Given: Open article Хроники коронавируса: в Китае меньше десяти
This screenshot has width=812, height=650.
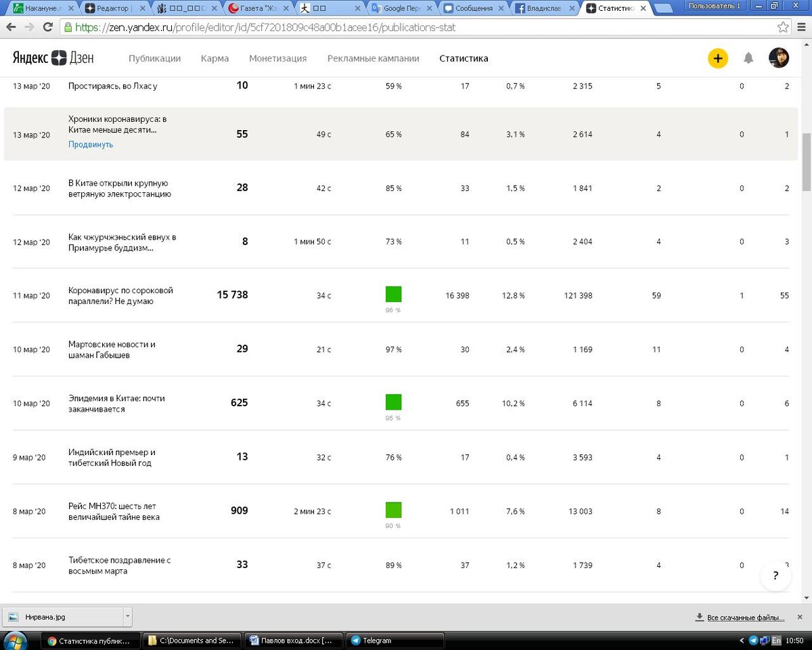Looking at the screenshot, I should (118, 124).
